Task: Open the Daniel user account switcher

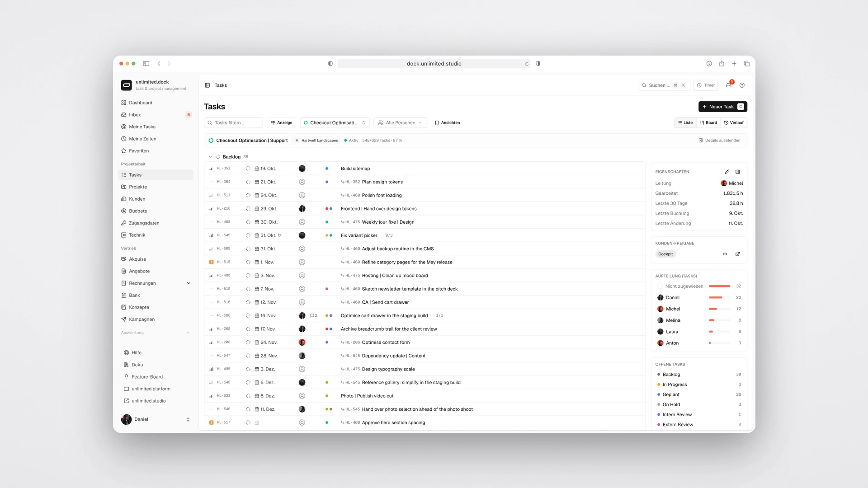Action: [156, 419]
